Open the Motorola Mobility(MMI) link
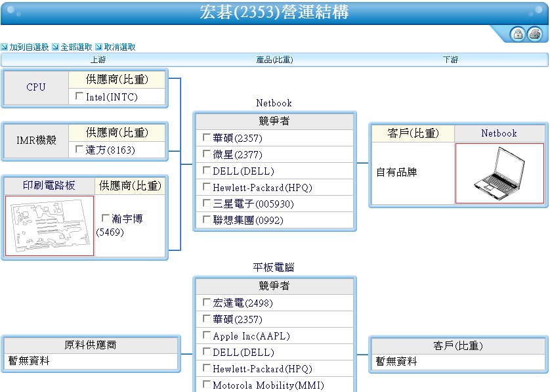This screenshot has height=392, width=550. [268, 385]
